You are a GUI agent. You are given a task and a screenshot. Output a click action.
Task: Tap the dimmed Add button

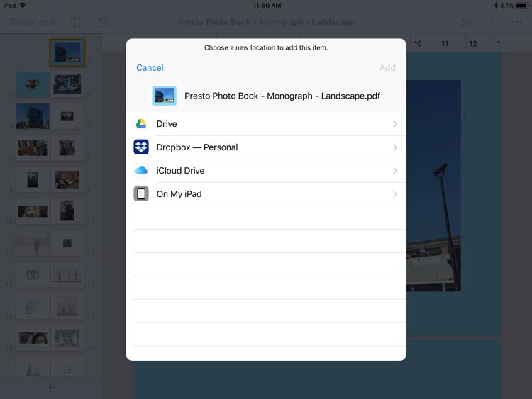(387, 68)
